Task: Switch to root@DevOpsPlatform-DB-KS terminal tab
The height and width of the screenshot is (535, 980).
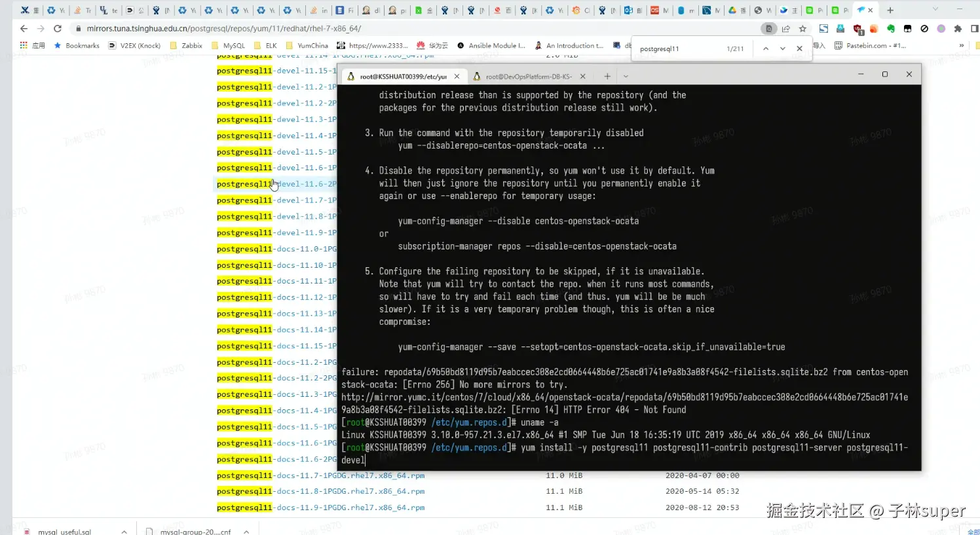Action: pos(529,77)
